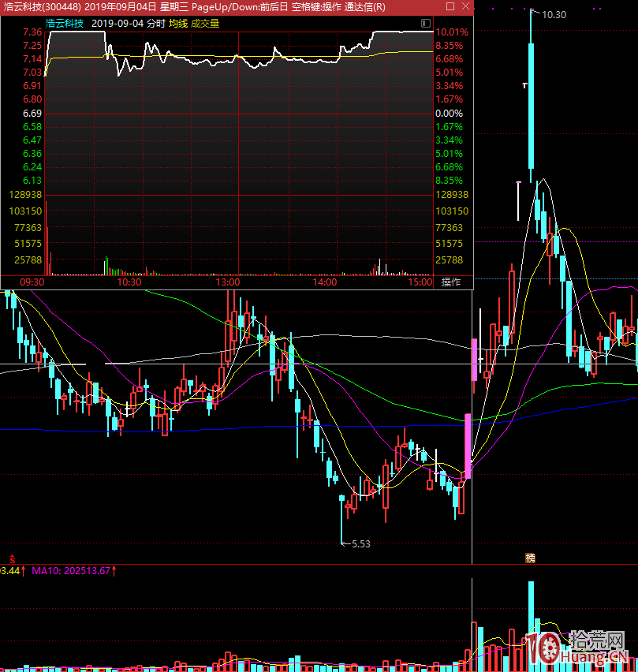Click the 榜 marker icon

click(x=531, y=558)
